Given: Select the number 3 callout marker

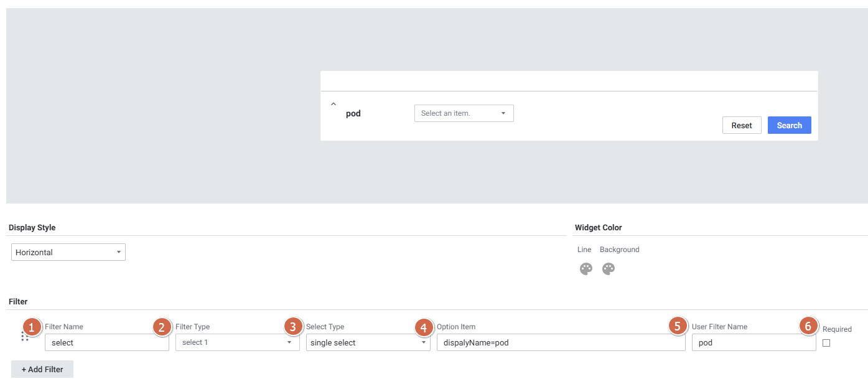Looking at the screenshot, I should click(293, 326).
